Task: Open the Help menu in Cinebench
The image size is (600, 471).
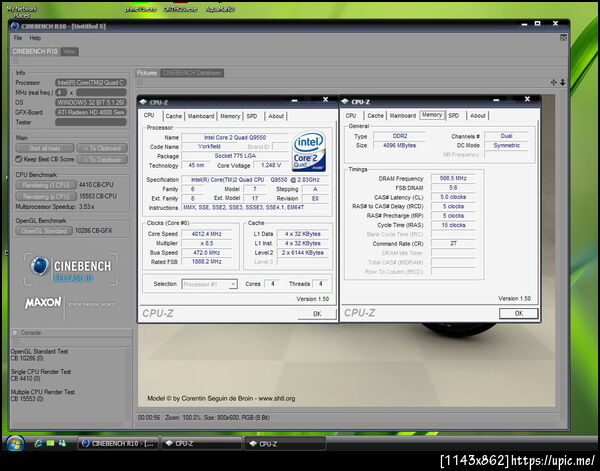Action: [x=35, y=38]
